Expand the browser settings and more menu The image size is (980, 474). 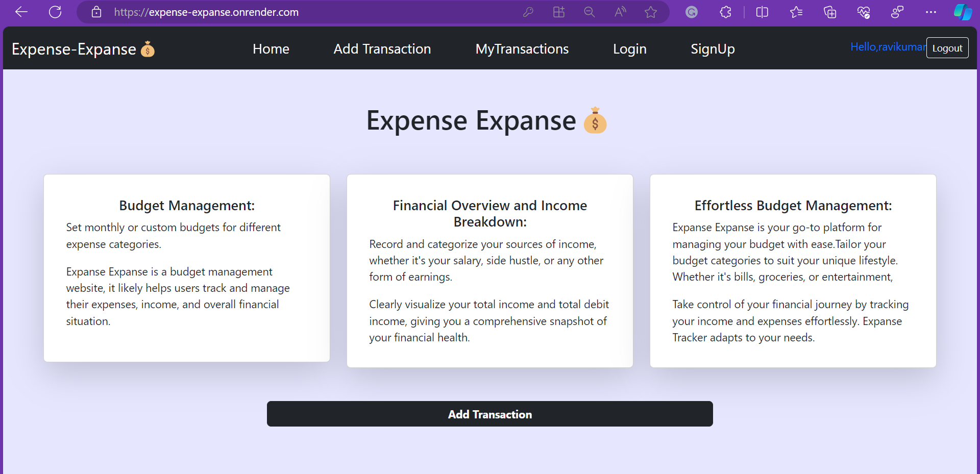[931, 12]
